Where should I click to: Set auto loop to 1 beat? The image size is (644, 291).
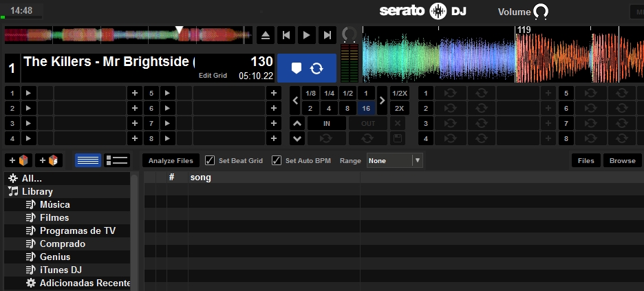coord(366,93)
